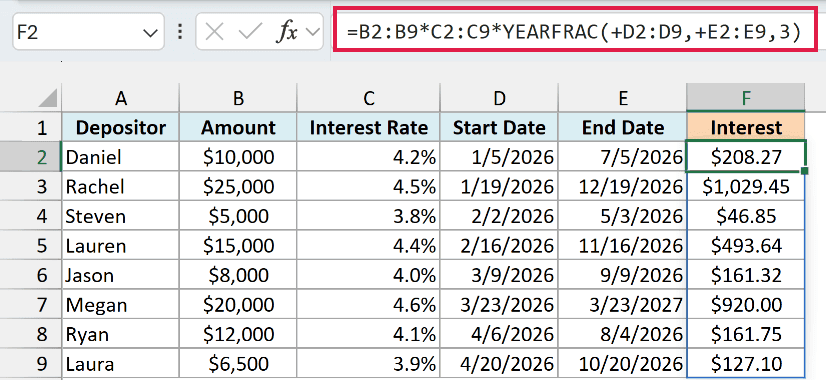The image size is (826, 380).
Task: Select row 6 header
Action: (31, 275)
